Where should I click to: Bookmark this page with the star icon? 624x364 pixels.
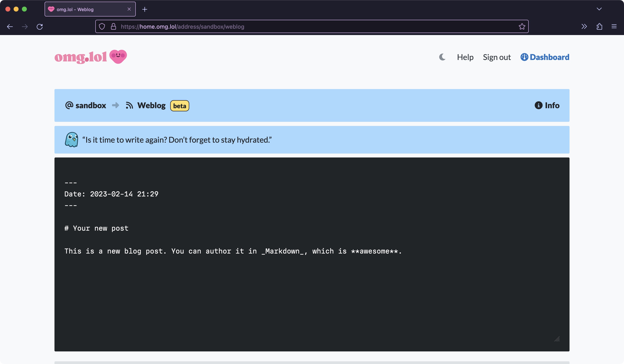click(x=522, y=26)
